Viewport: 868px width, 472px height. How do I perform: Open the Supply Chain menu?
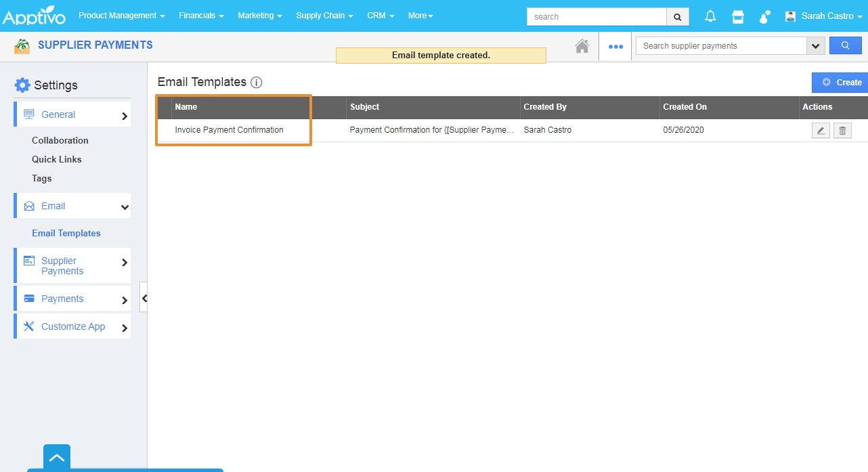point(324,16)
